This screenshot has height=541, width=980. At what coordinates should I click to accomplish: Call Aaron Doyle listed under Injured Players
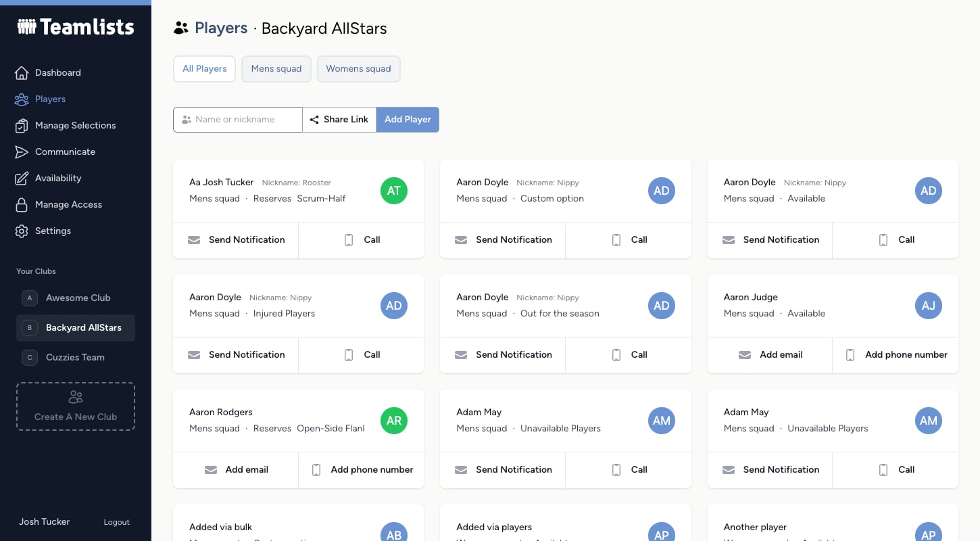(x=362, y=354)
